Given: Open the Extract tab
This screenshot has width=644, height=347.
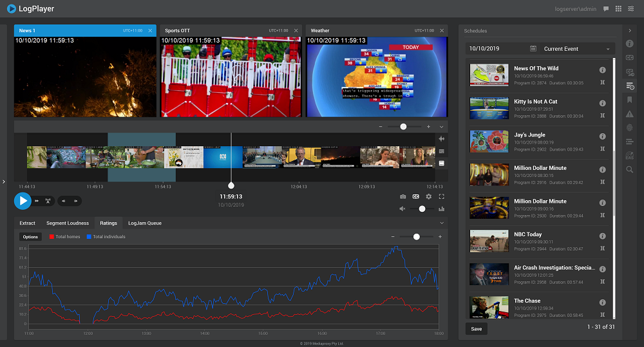Looking at the screenshot, I should [28, 223].
